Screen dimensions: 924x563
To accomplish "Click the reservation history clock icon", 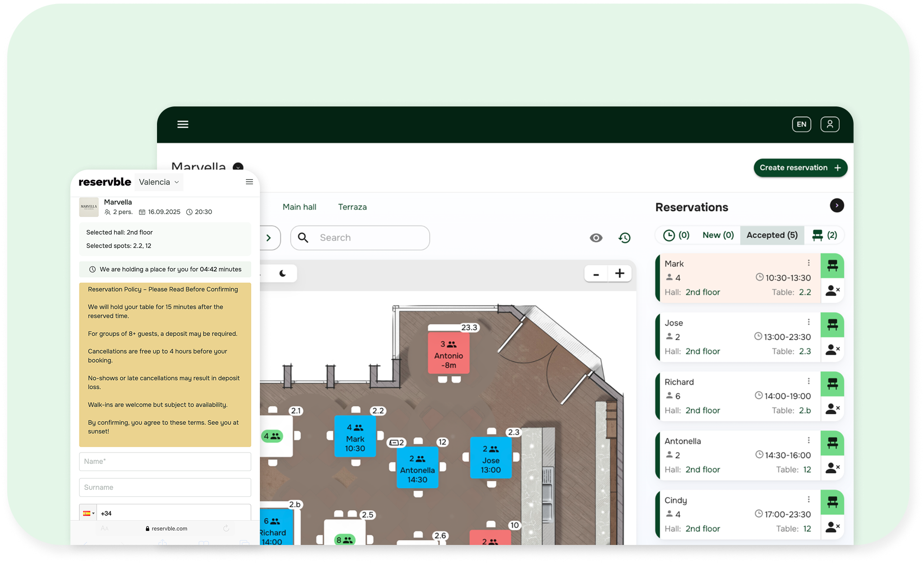I will [624, 238].
